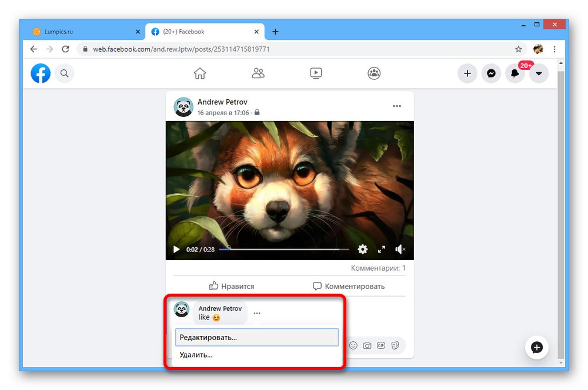The width and height of the screenshot is (588, 390).
Task: Open Messenger from the header
Action: [491, 73]
